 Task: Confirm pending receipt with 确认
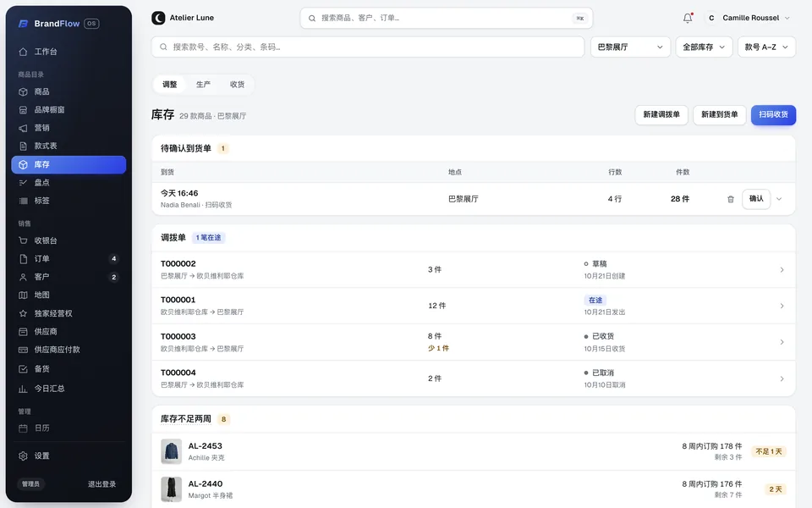click(756, 198)
